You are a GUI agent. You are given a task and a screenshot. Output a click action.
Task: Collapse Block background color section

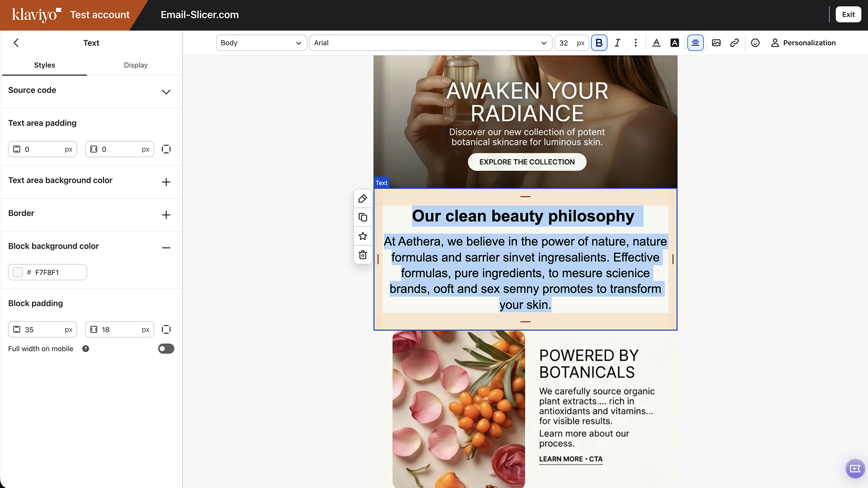pos(166,248)
